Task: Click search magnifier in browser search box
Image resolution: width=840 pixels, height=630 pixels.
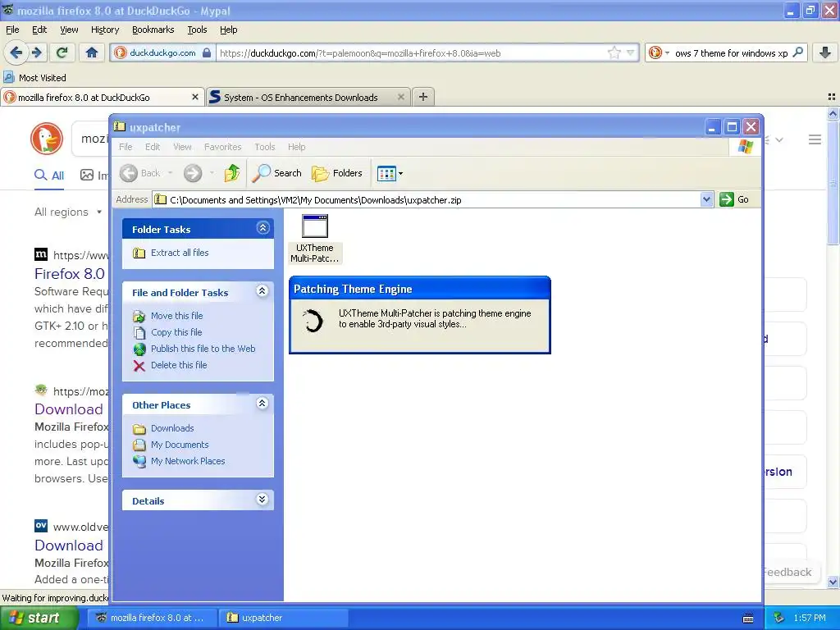Action: point(797,52)
